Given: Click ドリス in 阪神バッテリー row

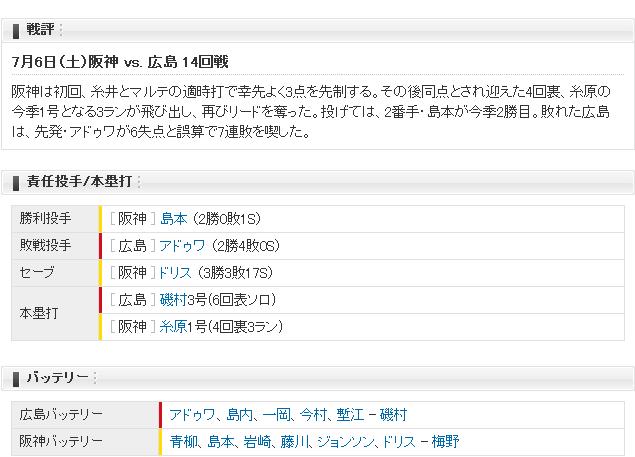Looking at the screenshot, I should tap(400, 442).
